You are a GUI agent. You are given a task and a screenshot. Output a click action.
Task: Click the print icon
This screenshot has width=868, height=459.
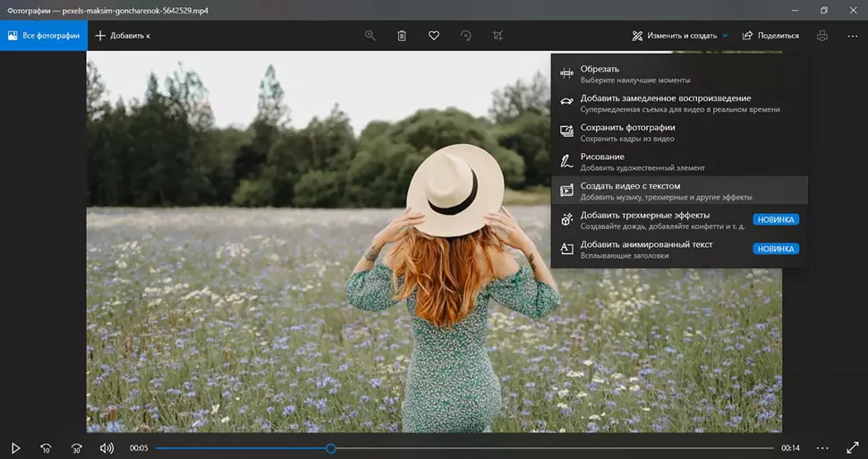coord(822,36)
